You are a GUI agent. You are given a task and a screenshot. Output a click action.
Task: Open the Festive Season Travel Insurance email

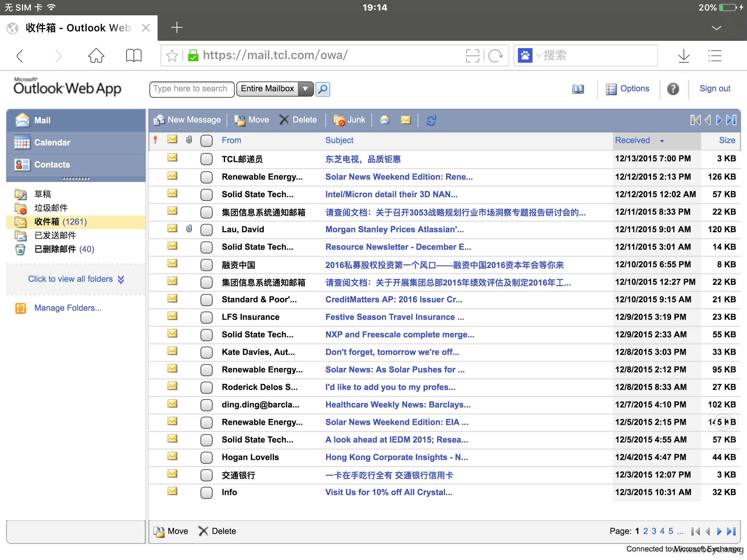click(x=395, y=317)
